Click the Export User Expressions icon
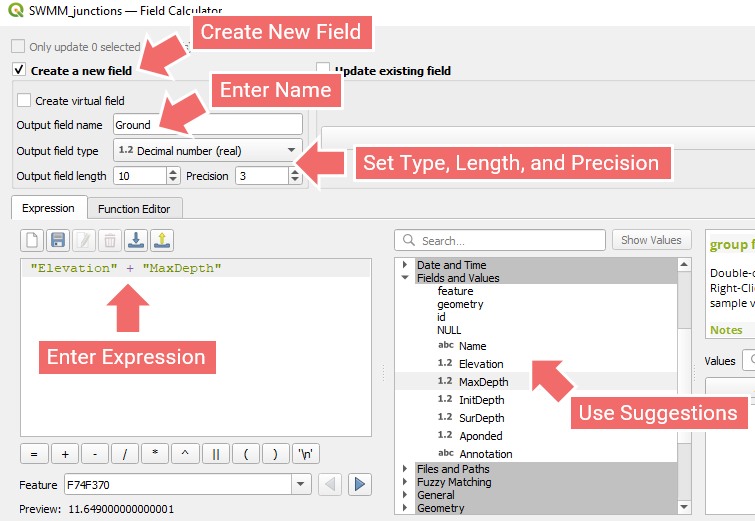The height and width of the screenshot is (521, 755). 162,240
